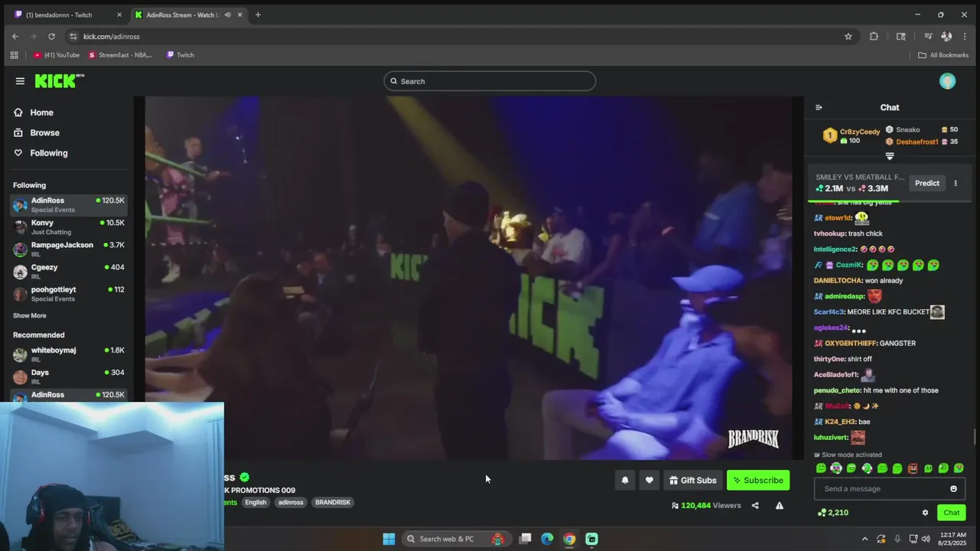
Task: Switch to bendadonnn Twitch tab
Action: tap(68, 15)
